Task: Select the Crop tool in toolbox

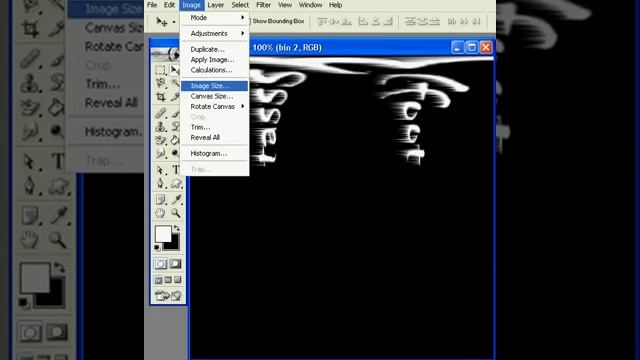Action: click(160, 97)
